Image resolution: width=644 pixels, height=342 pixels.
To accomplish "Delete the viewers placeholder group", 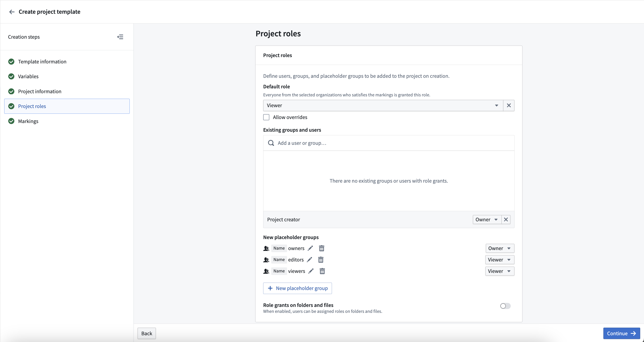I will tap(322, 271).
